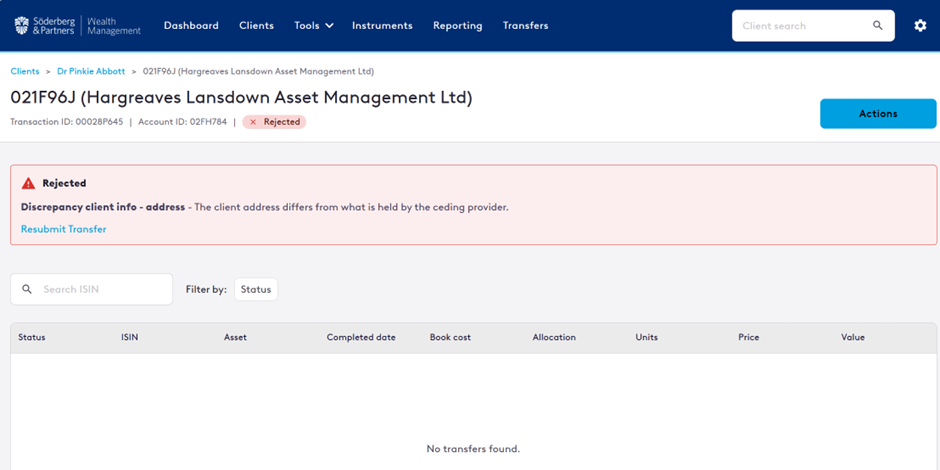This screenshot has height=470, width=940.
Task: Sort by the Completed date column header
Action: click(x=361, y=337)
